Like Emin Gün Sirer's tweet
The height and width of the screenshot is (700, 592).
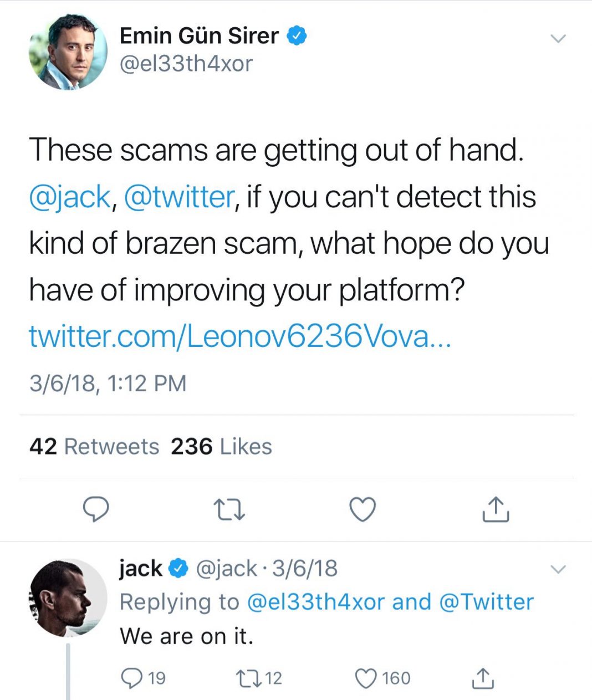coord(363,509)
